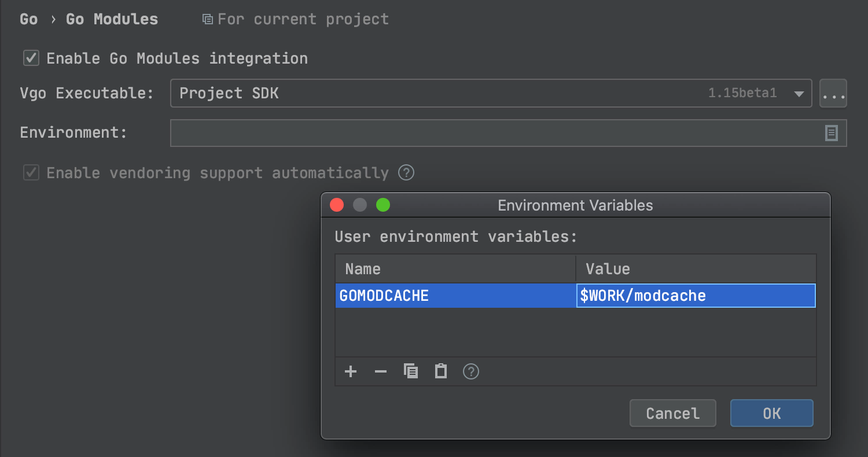Open Project SDK combo box
The width and height of the screenshot is (868, 457).
pyautogui.click(x=440, y=94)
